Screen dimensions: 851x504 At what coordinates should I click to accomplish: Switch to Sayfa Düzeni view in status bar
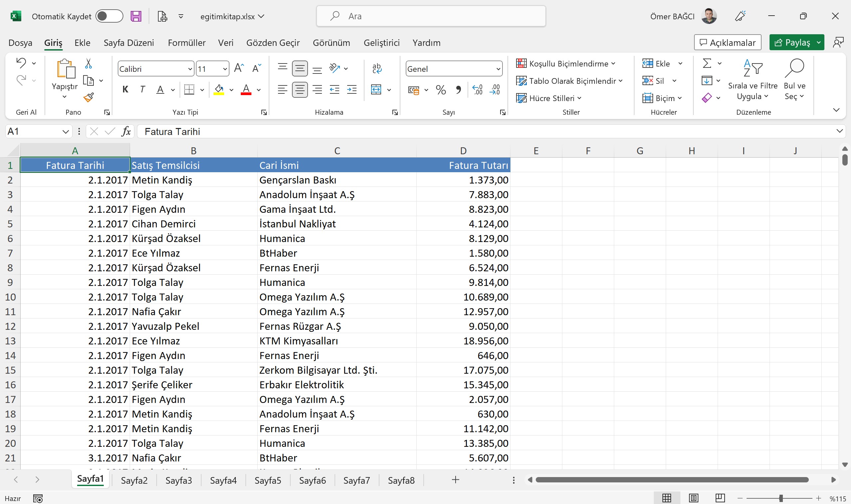[693, 498]
